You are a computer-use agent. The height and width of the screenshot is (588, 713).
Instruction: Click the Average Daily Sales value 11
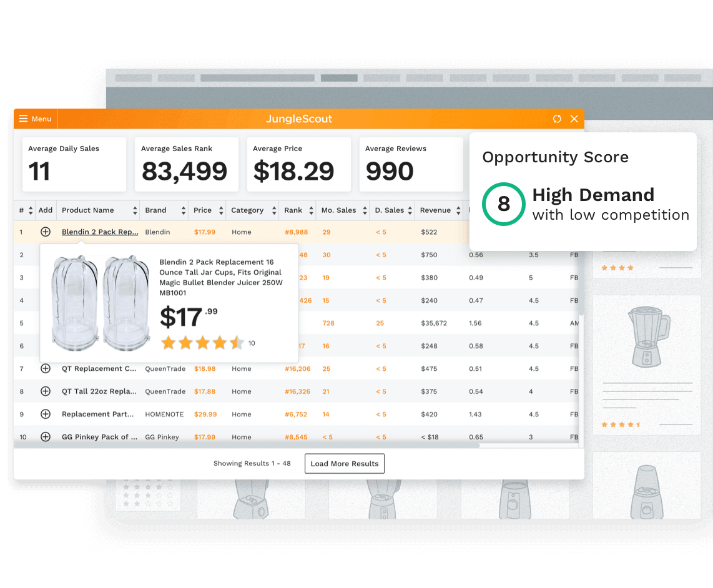pyautogui.click(x=39, y=172)
